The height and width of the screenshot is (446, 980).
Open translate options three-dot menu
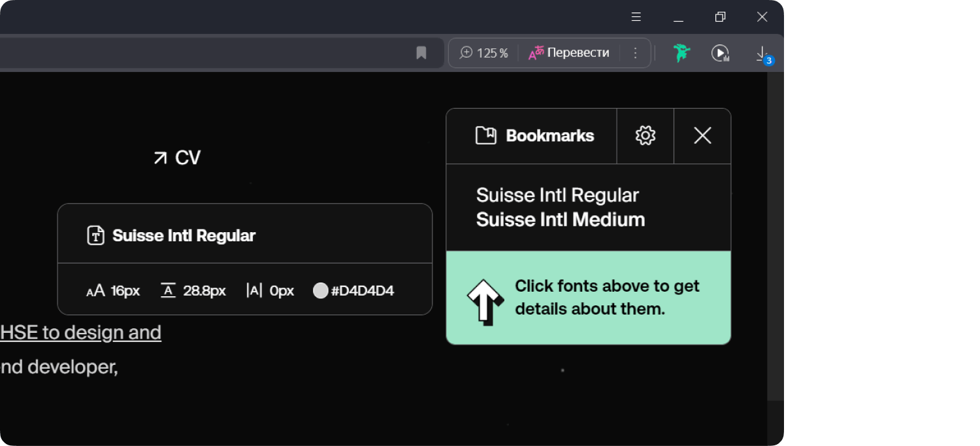635,53
